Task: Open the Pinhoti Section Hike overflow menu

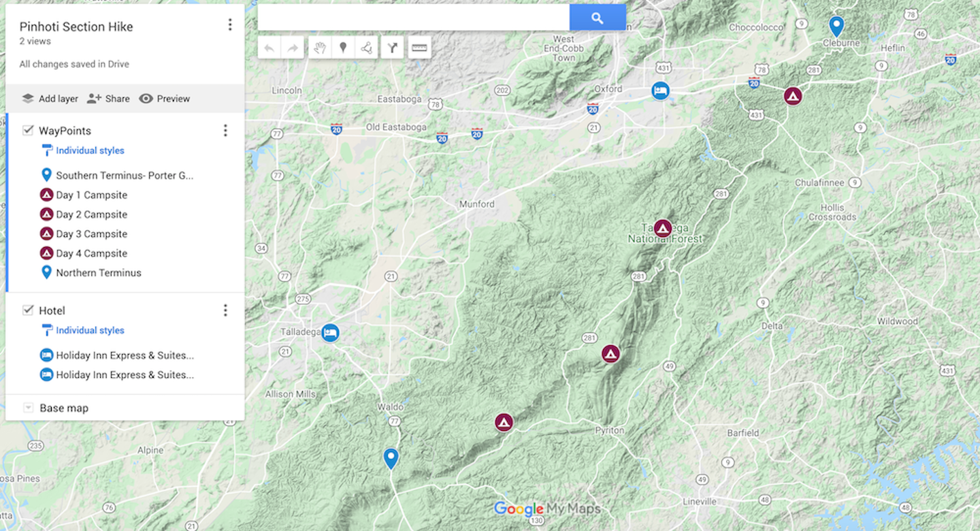Action: point(229,25)
